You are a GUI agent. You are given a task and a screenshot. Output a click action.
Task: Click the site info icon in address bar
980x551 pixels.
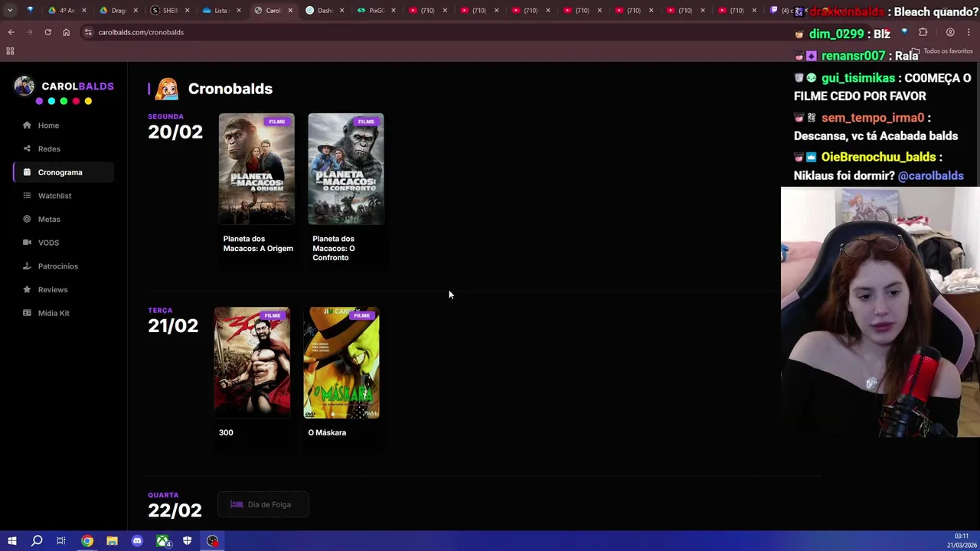[88, 32]
